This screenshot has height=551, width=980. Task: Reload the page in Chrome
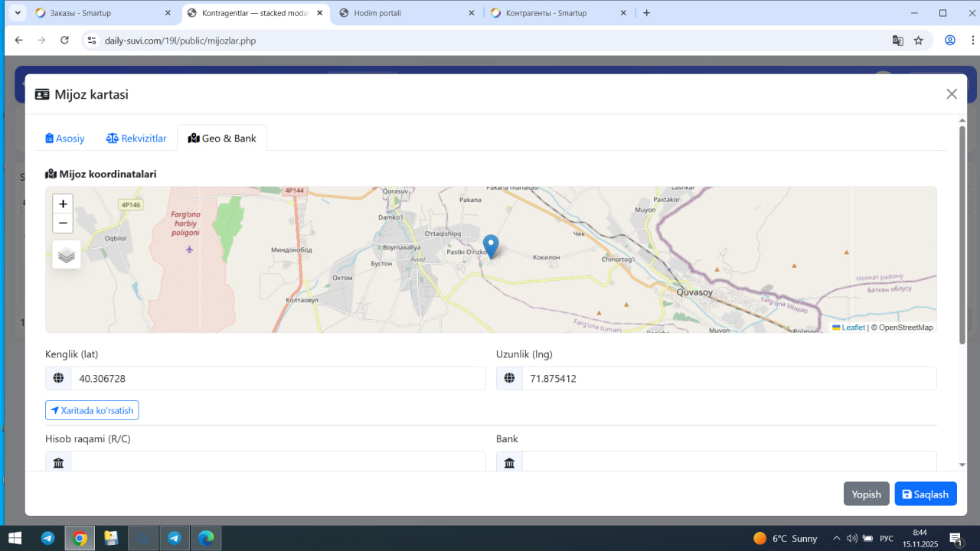65,41
